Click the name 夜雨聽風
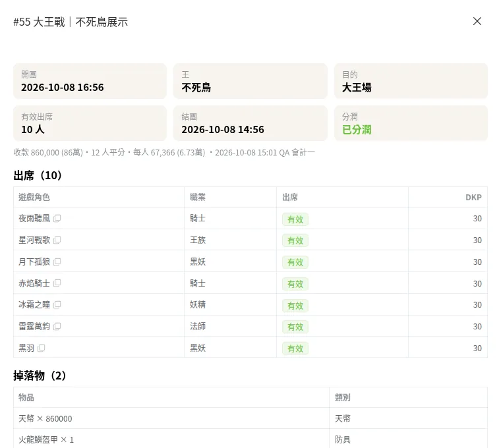Screen dimensions: 501x448 (x=34, y=219)
